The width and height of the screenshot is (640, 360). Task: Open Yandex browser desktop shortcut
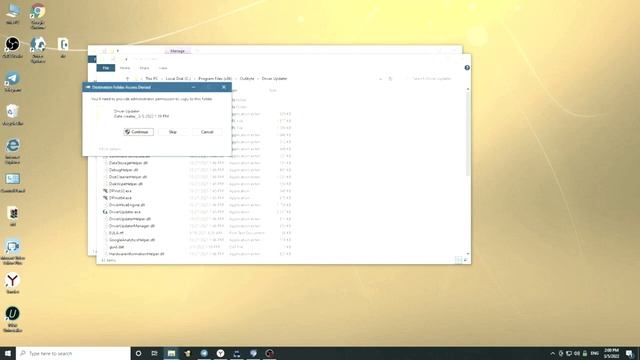click(x=13, y=283)
